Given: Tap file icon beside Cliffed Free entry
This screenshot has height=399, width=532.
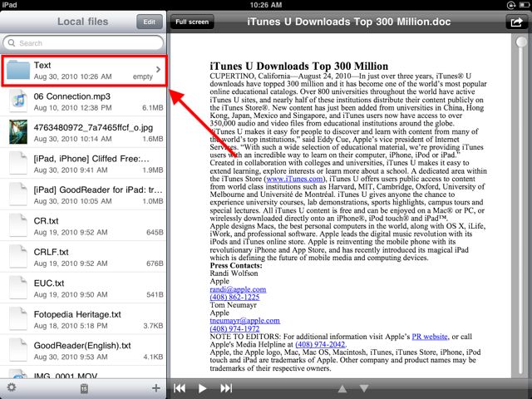Looking at the screenshot, I should click(x=18, y=163).
